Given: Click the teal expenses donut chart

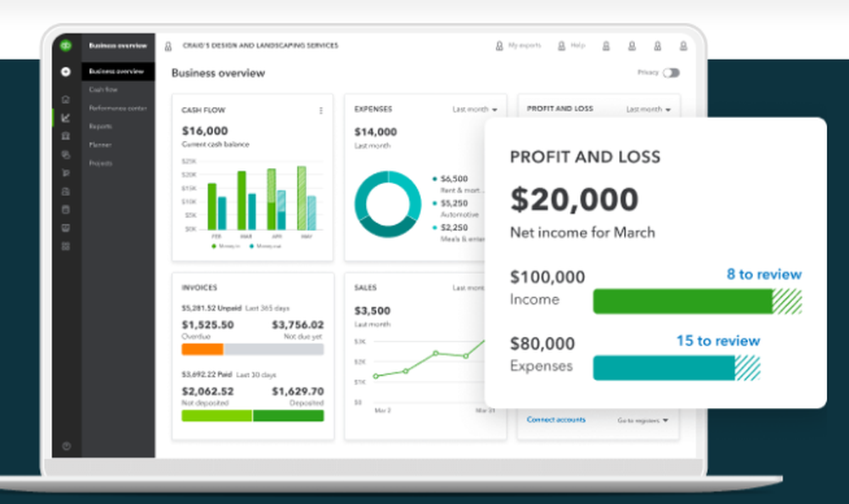Looking at the screenshot, I should [x=388, y=204].
